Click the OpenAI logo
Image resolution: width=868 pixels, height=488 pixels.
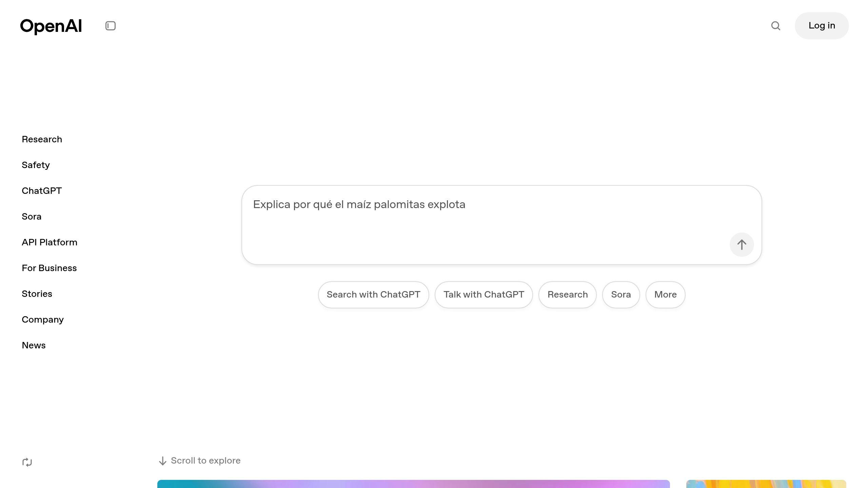(x=51, y=25)
